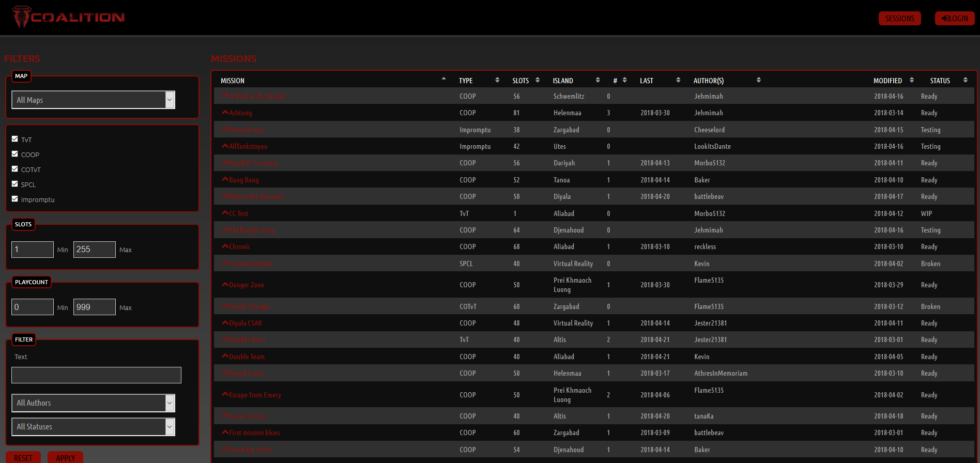The height and width of the screenshot is (463, 980).
Task: Click the Coalition logo in the header
Action: pyautogui.click(x=68, y=17)
